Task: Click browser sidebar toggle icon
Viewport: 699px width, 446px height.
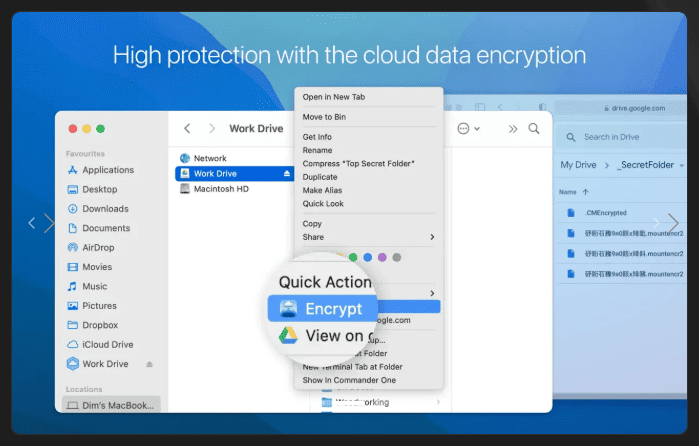Action: [480, 107]
